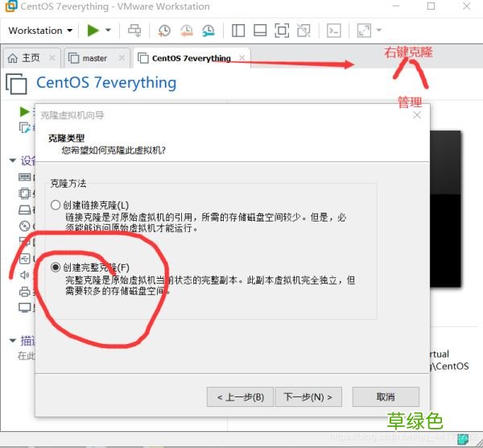Click the hard disk device icon
The height and width of the screenshot is (448, 483).
click(25, 210)
